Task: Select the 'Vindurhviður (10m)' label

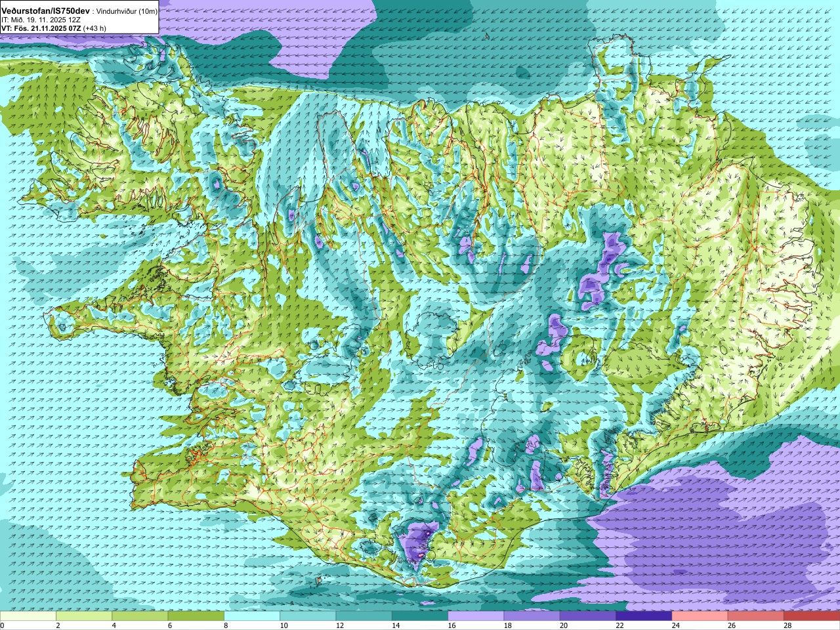Action: [127, 12]
